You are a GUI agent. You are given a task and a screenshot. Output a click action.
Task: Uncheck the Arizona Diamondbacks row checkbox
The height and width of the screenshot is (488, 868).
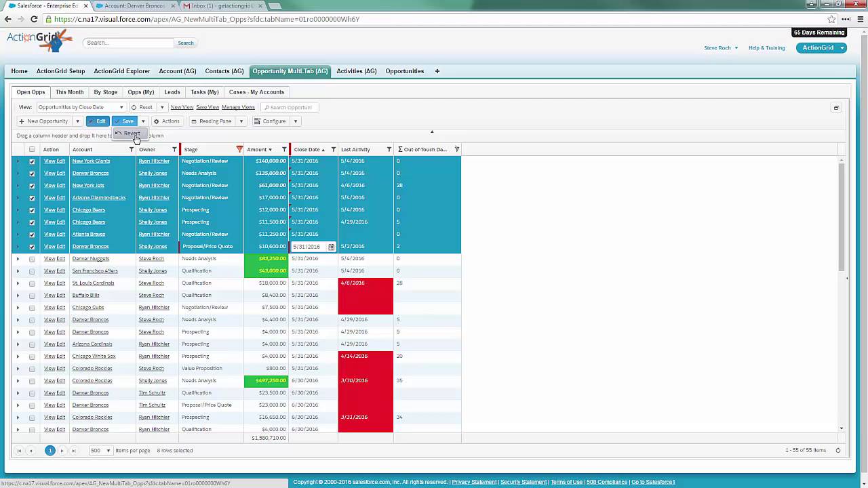32,198
